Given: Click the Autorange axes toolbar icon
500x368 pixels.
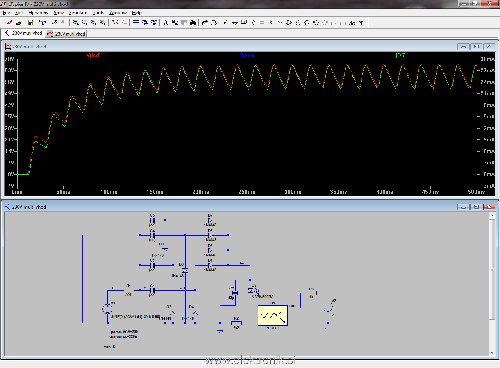Looking at the screenshot, I should point(115,22).
